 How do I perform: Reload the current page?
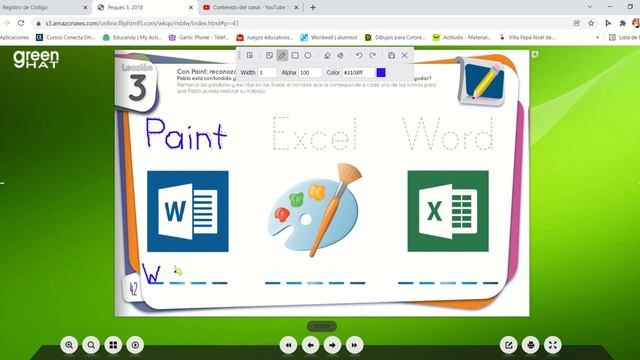coord(21,23)
